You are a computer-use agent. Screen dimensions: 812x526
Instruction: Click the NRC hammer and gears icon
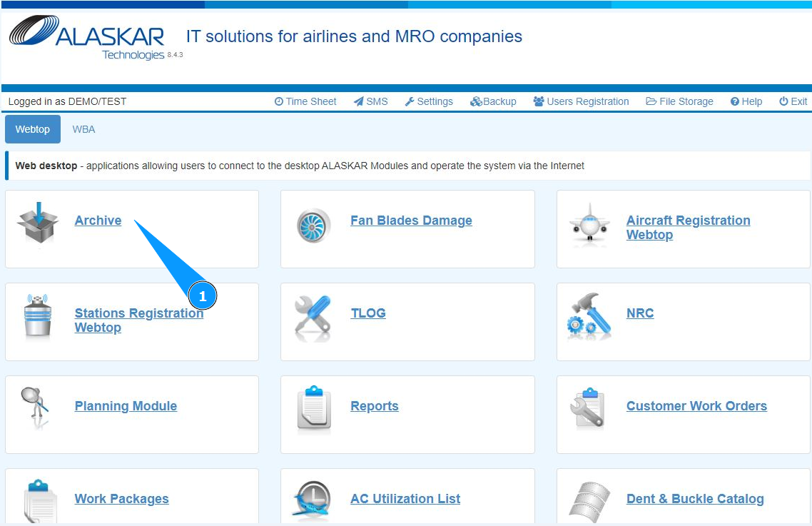pos(589,316)
